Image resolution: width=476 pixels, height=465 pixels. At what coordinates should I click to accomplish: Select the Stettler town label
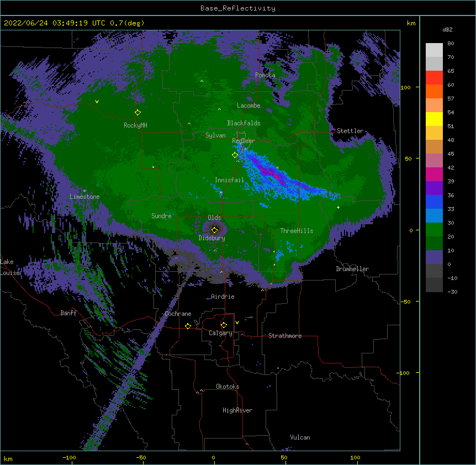pos(350,131)
